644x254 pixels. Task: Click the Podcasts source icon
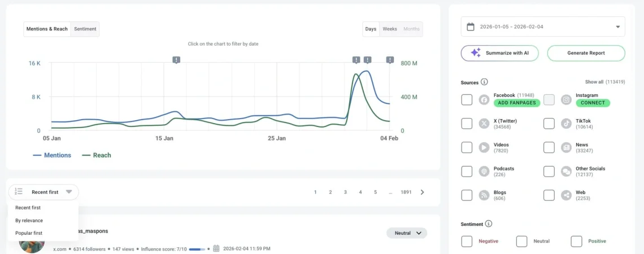point(484,172)
